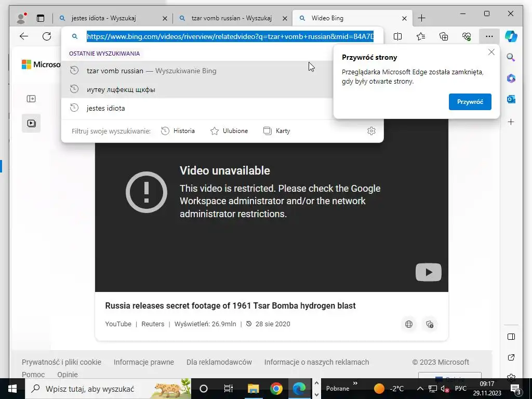
Task: Open the weather -2°C widget
Action: coord(389,389)
